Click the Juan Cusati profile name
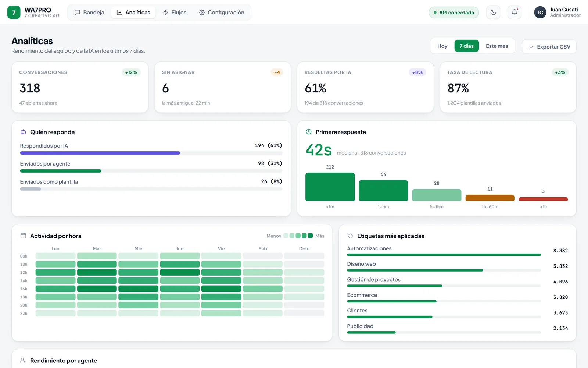The width and height of the screenshot is (588, 368). [564, 10]
